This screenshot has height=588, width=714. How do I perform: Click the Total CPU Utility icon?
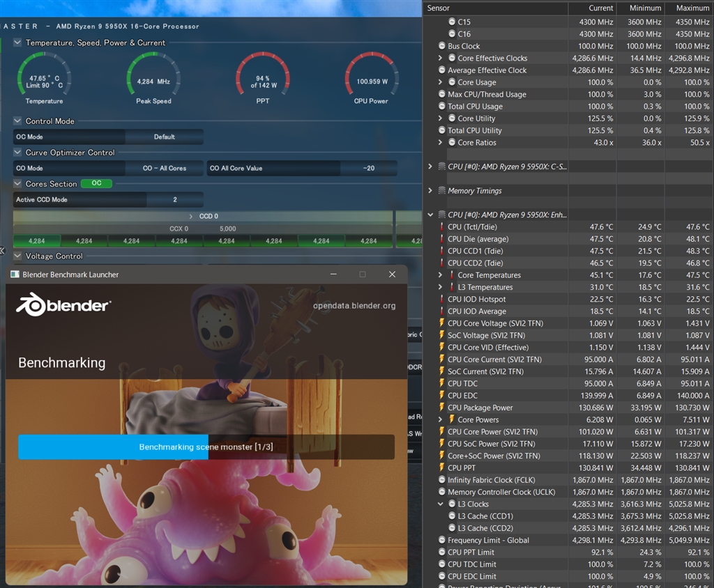(x=441, y=130)
